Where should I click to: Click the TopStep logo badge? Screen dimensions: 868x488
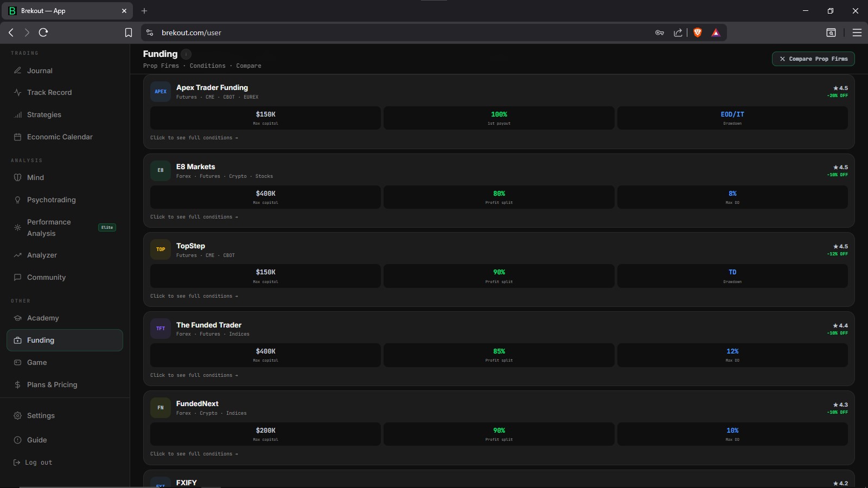(161, 249)
